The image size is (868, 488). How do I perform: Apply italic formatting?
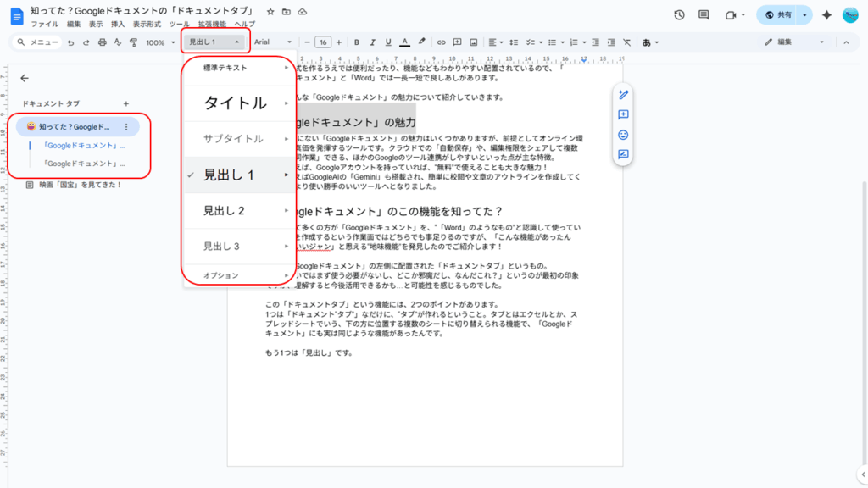pyautogui.click(x=372, y=42)
